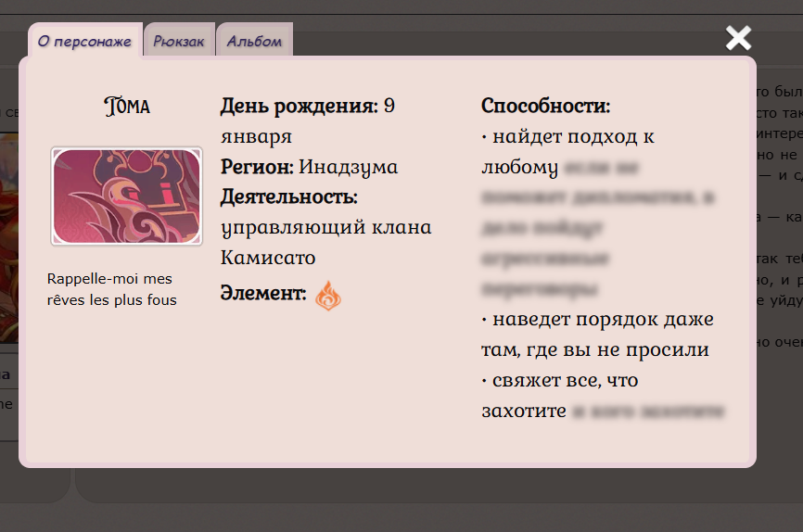Click the line «наведет порядок даже там»
This screenshot has height=532, width=803.
click(x=598, y=335)
